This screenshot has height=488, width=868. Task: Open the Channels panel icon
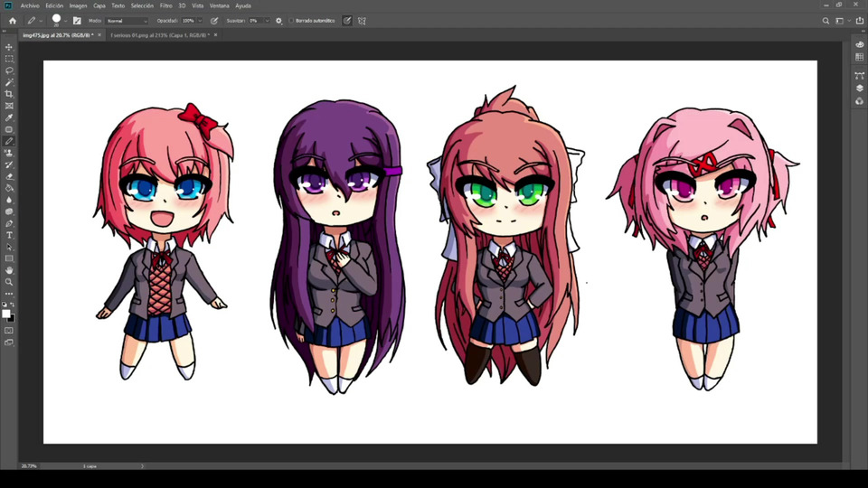coord(859,101)
